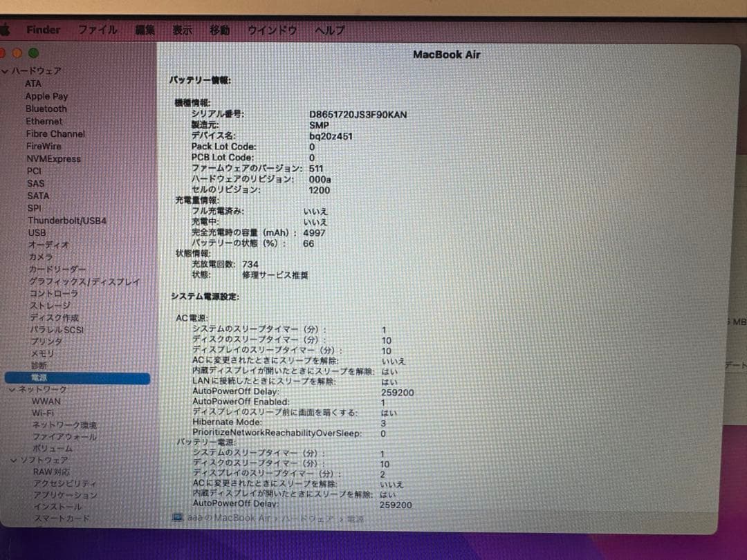747x560 pixels.
Task: Open the 表示 menu
Action: click(182, 30)
